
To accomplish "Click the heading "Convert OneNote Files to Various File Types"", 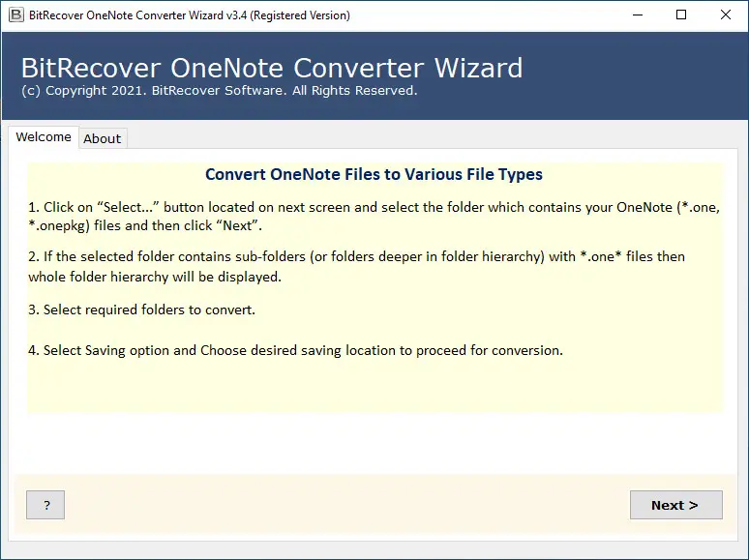I will 374,174.
